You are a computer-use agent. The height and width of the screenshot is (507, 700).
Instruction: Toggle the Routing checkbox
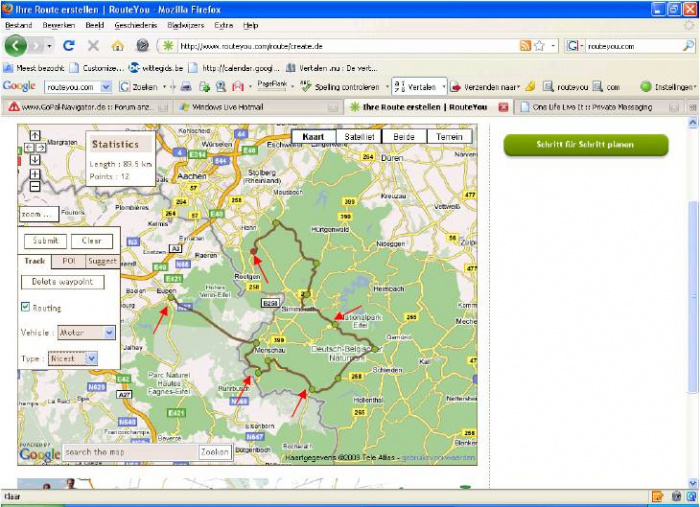click(x=26, y=307)
